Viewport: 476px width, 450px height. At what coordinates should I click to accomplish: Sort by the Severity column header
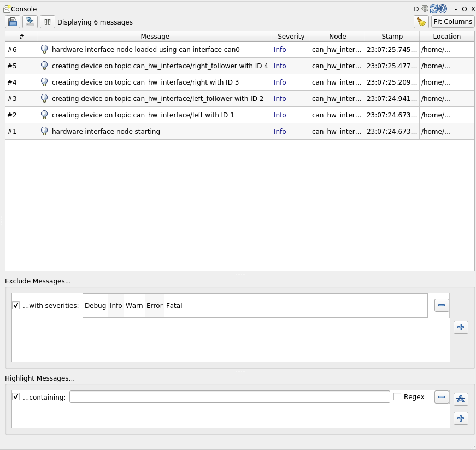tap(291, 36)
